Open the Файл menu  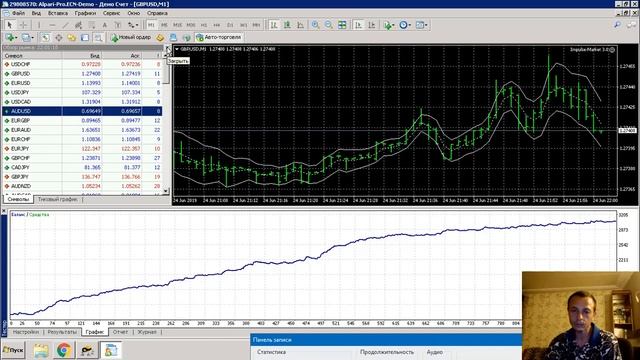coord(18,13)
